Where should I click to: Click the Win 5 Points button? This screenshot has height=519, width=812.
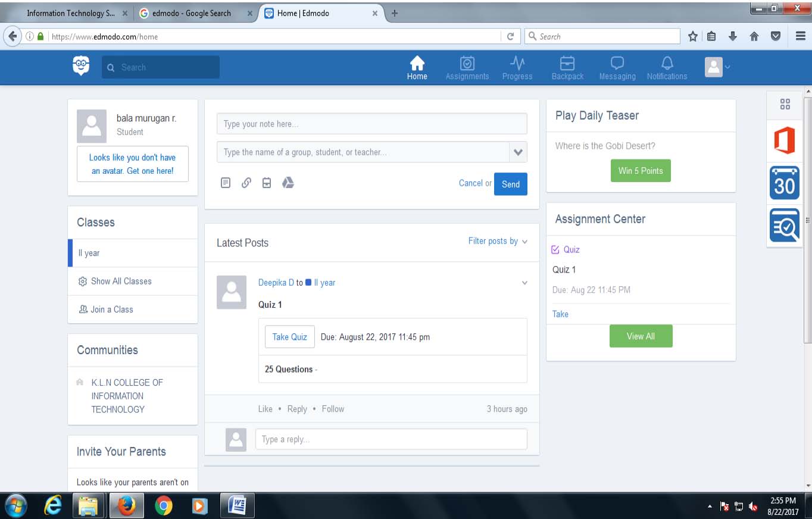coord(641,171)
